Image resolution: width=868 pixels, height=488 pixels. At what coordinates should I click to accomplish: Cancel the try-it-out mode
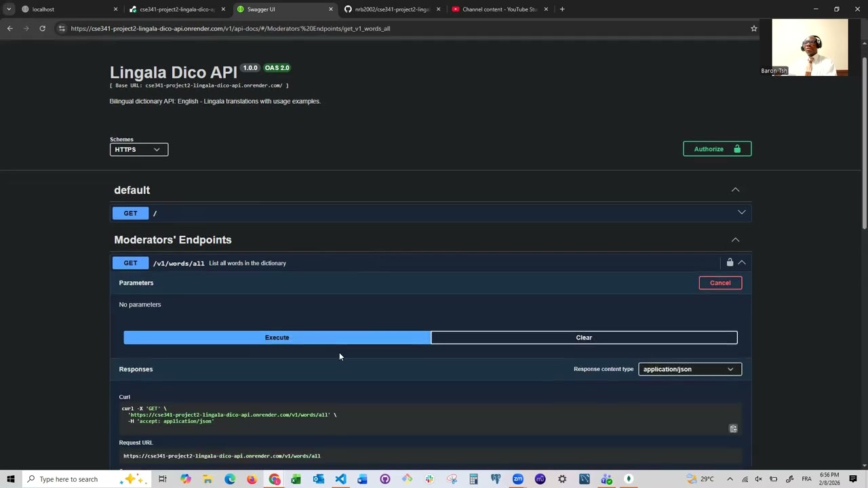tap(720, 283)
